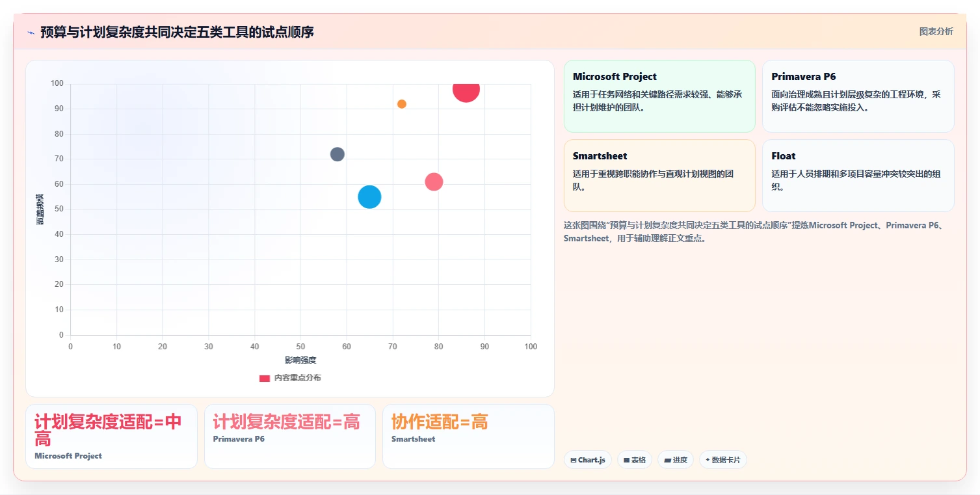Click the lightning icon beside the title
The image size is (980, 495).
(31, 33)
